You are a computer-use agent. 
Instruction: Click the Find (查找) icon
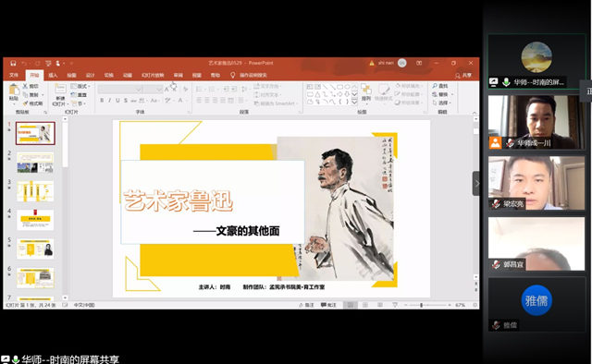point(440,86)
